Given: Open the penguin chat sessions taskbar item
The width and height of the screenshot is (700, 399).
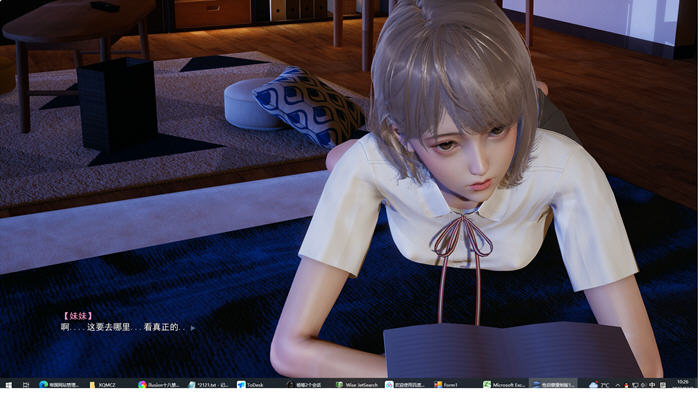Looking at the screenshot, I should click(x=304, y=384).
